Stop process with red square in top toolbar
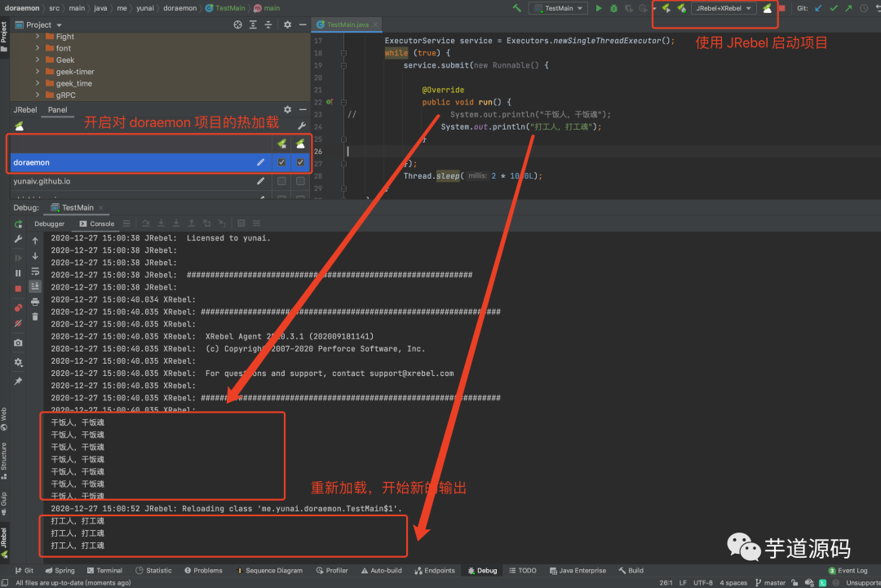Screen dimensions: 881x588 pyautogui.click(x=781, y=8)
